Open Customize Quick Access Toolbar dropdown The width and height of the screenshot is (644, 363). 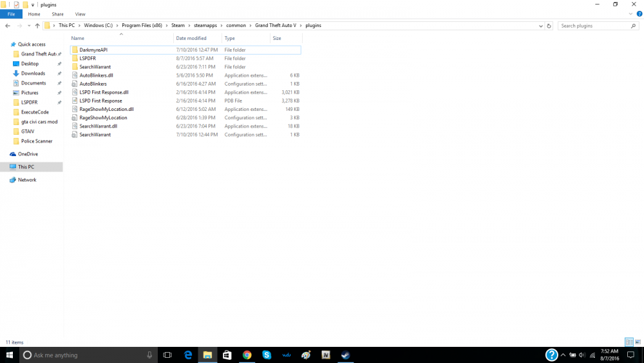tap(32, 5)
